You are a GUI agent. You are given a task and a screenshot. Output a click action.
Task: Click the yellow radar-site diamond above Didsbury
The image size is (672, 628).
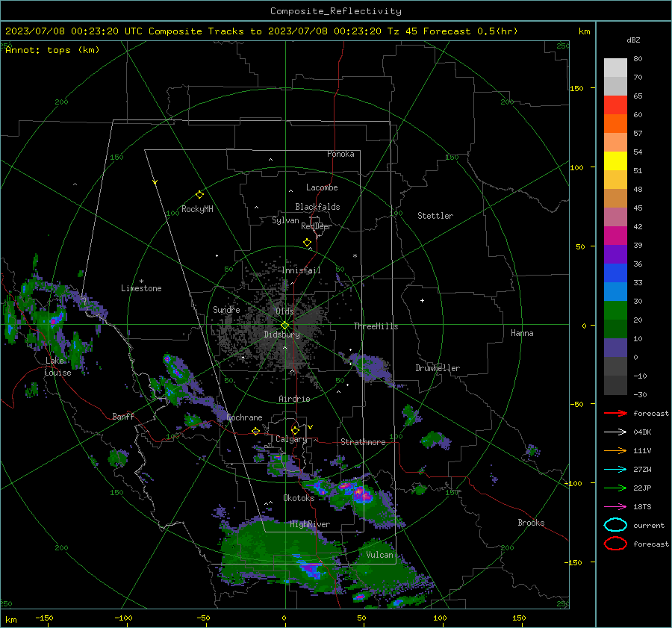pyautogui.click(x=284, y=325)
